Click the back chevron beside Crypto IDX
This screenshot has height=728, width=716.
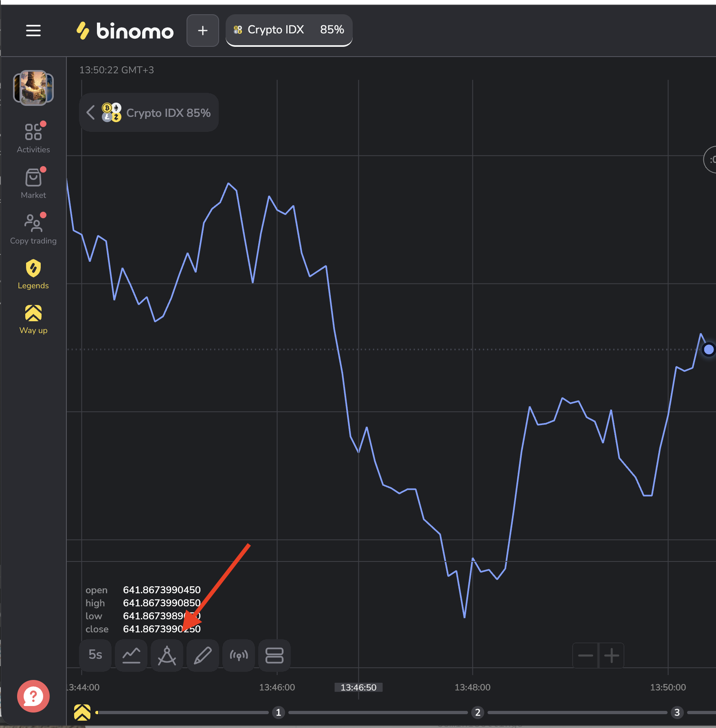tap(91, 112)
